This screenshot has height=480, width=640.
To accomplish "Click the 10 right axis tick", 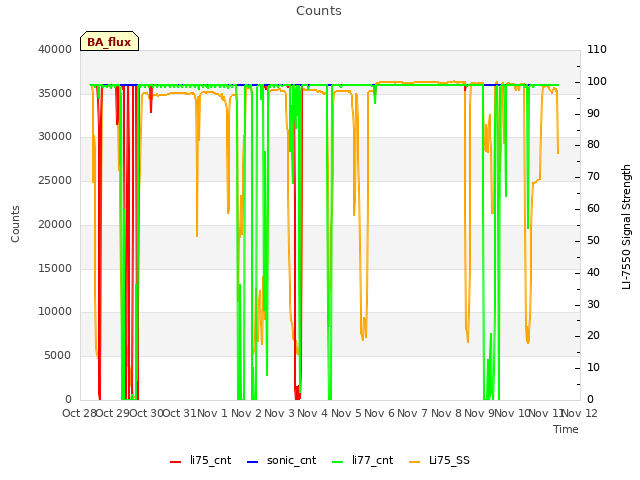I will click(593, 368).
